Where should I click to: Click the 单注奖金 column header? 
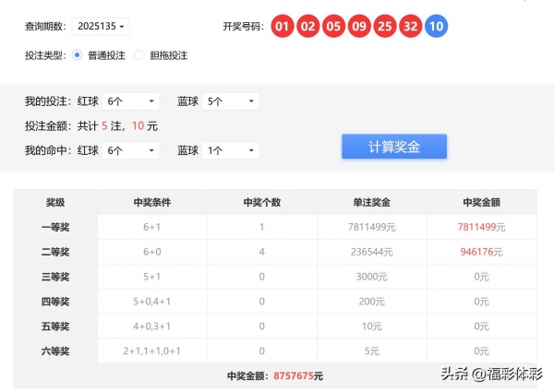(x=371, y=203)
